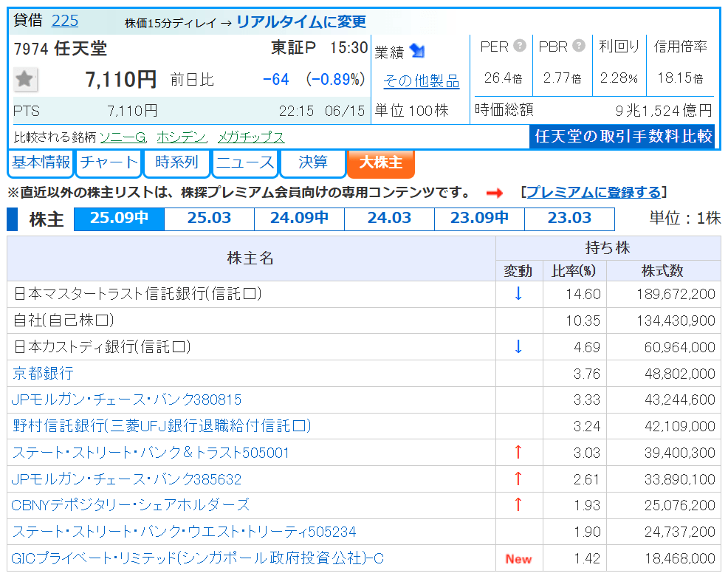Click up arrow in JPモルガン385632 row
This screenshot has height=576, width=728.
tap(518, 479)
